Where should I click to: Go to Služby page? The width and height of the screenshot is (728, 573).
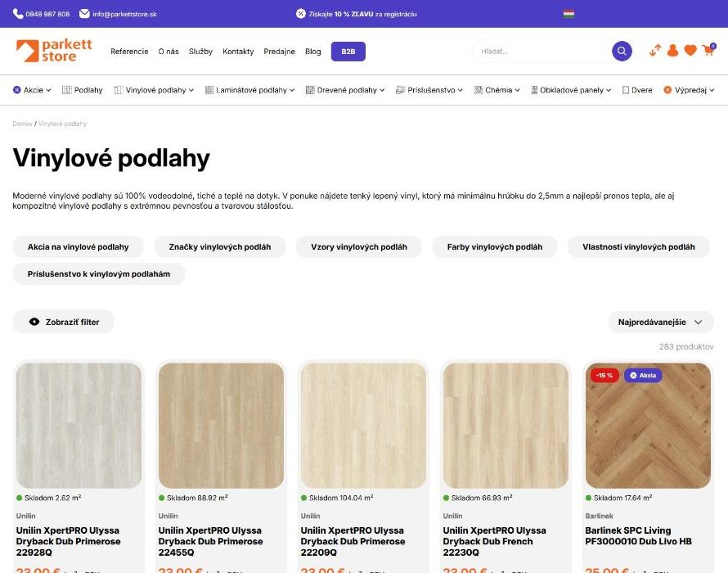click(x=200, y=51)
